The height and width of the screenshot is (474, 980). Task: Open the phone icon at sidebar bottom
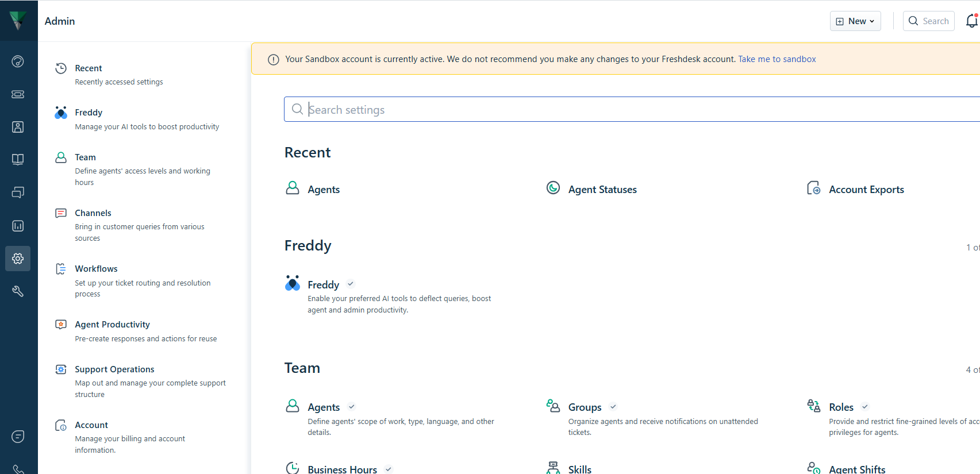tap(18, 469)
